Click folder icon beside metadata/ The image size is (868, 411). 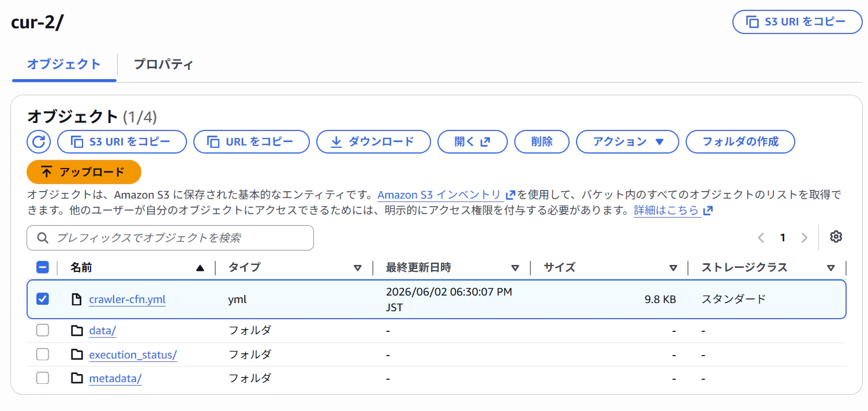coord(77,378)
